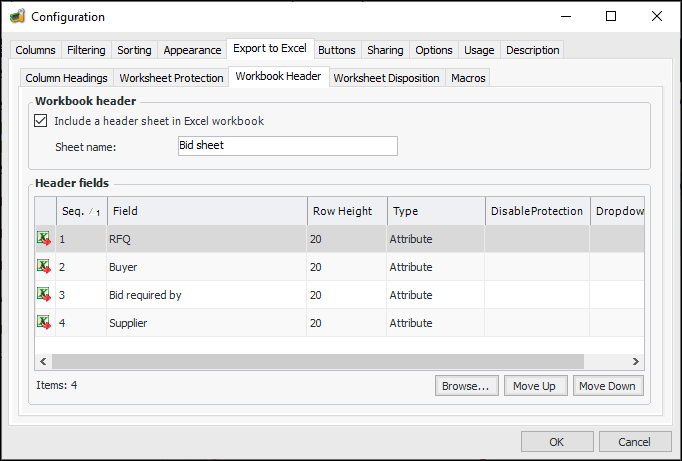The height and width of the screenshot is (461, 682).
Task: Uncheck Include a header sheet checkbox
Action: (41, 121)
